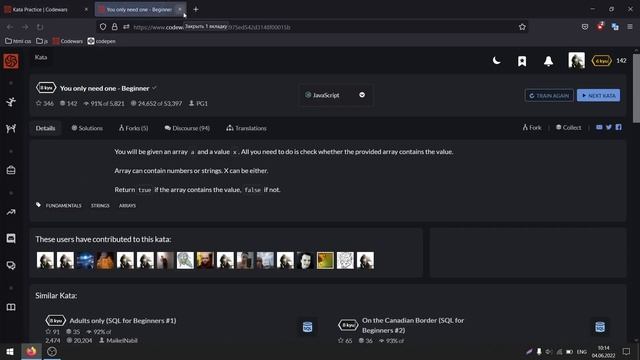Open the Codewars bookmark in bookmarks bar
Viewport: 640px width, 360px height.
(68, 41)
